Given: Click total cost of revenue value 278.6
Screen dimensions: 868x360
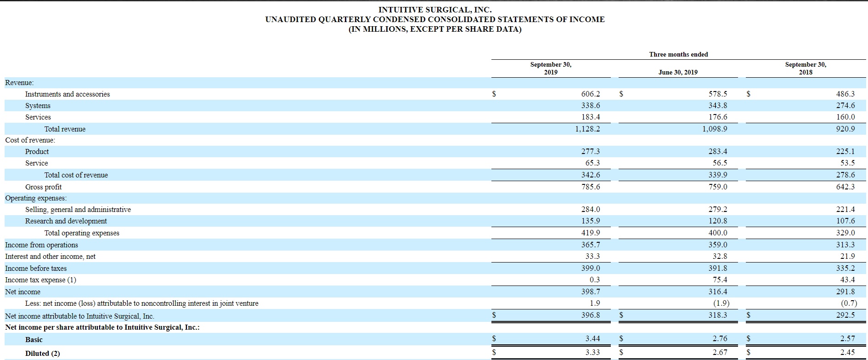Looking at the screenshot, I should [845, 175].
